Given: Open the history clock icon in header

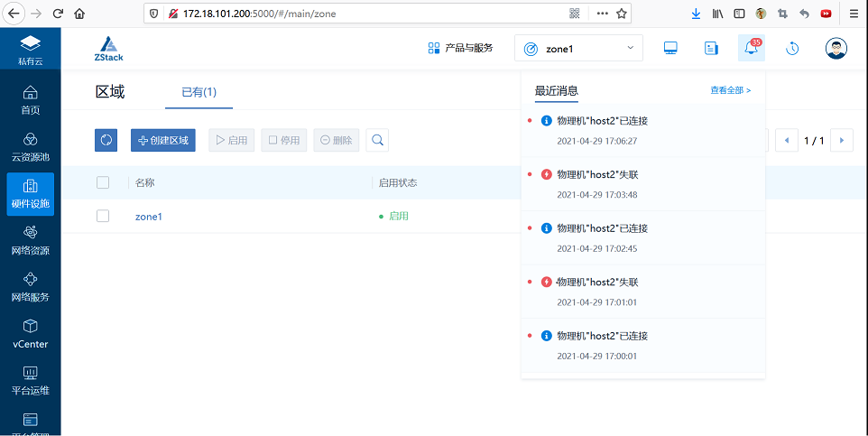Looking at the screenshot, I should 792,48.
